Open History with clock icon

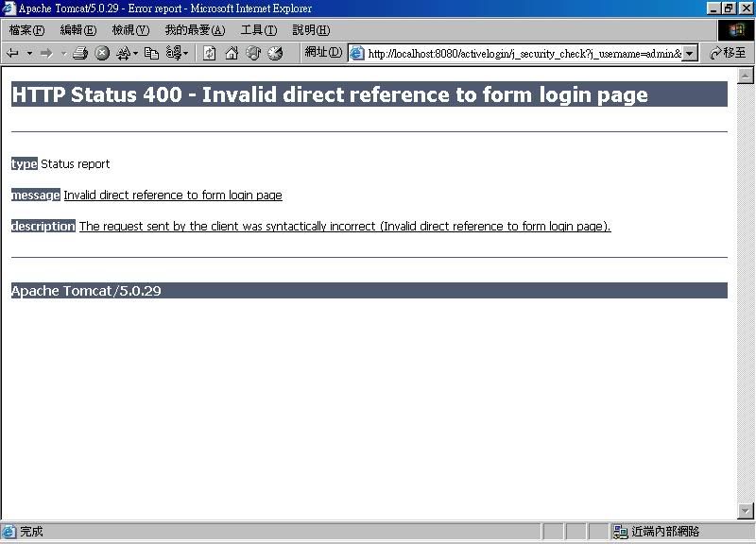275,53
